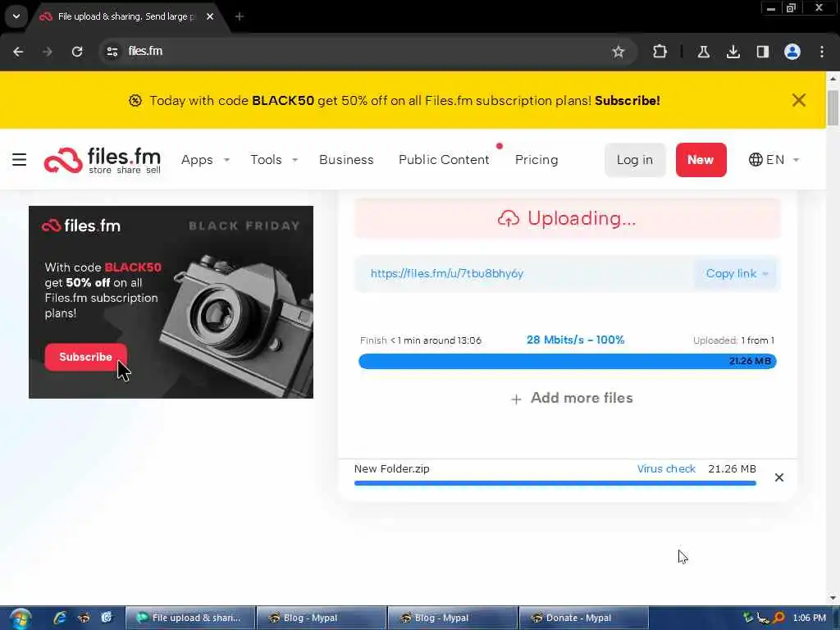Remove New Folder.zip with the X
The height and width of the screenshot is (630, 840).
click(x=779, y=477)
